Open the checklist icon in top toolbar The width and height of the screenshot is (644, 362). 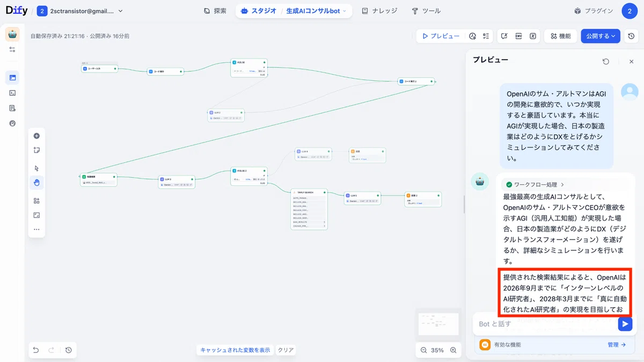click(486, 36)
